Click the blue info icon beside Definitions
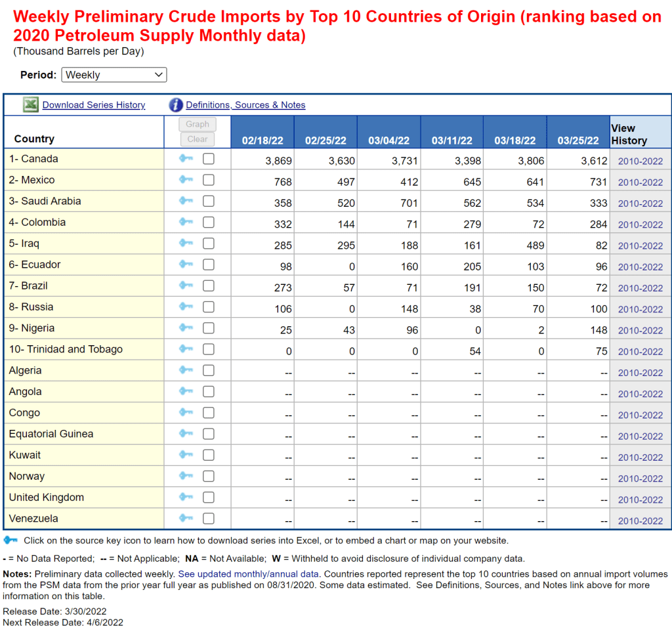Screen dimensions: 672x634 pyautogui.click(x=176, y=105)
